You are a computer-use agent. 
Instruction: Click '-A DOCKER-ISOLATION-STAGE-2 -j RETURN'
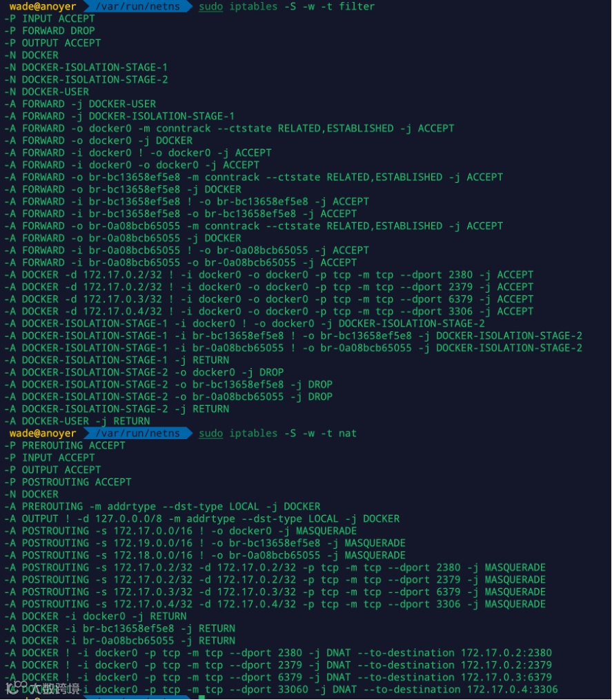click(x=117, y=409)
